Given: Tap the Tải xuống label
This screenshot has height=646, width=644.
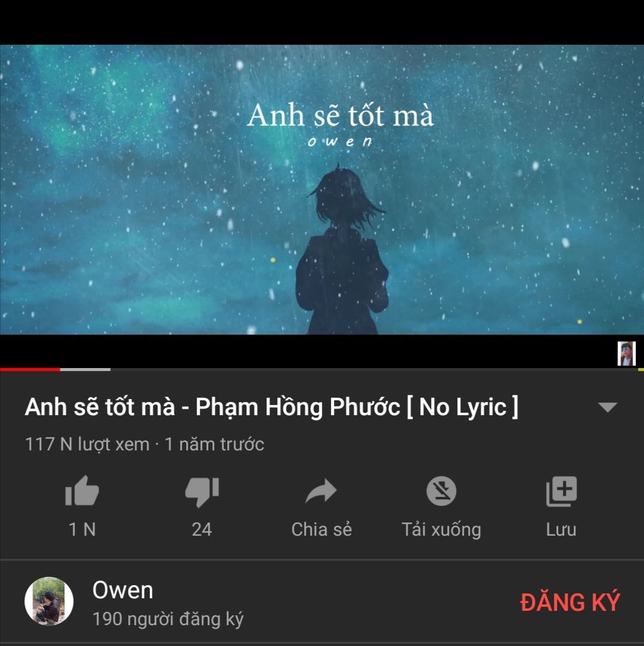Looking at the screenshot, I should 441,530.
